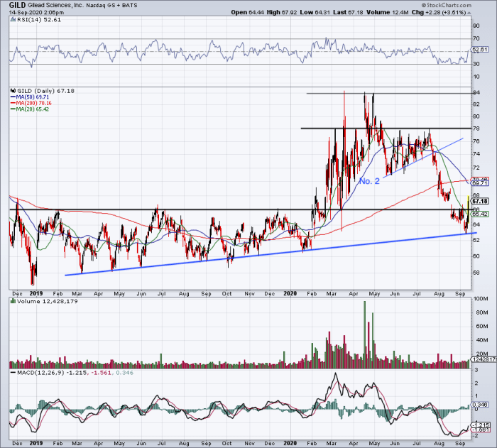Click the volume bars icon beside Volume label

13,301
